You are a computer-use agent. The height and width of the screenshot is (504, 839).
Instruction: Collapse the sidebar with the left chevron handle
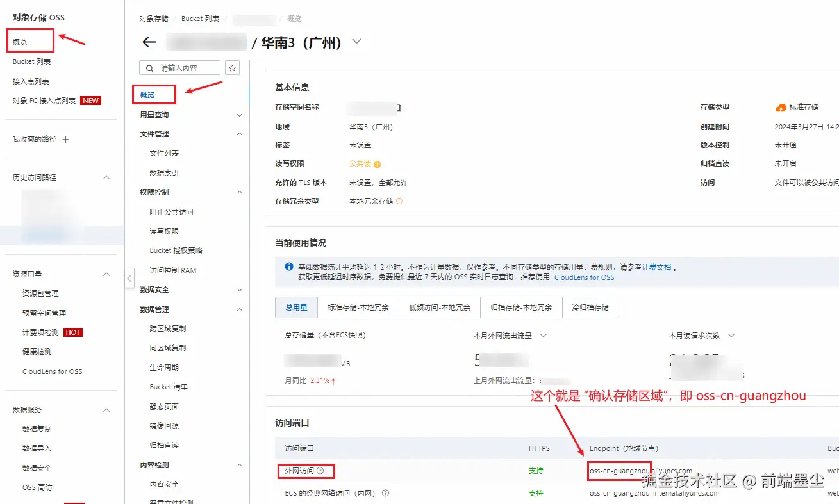(x=129, y=278)
